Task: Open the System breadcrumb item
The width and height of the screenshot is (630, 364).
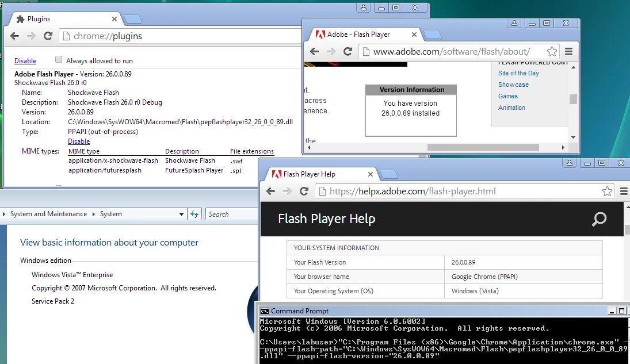Action: point(111,214)
